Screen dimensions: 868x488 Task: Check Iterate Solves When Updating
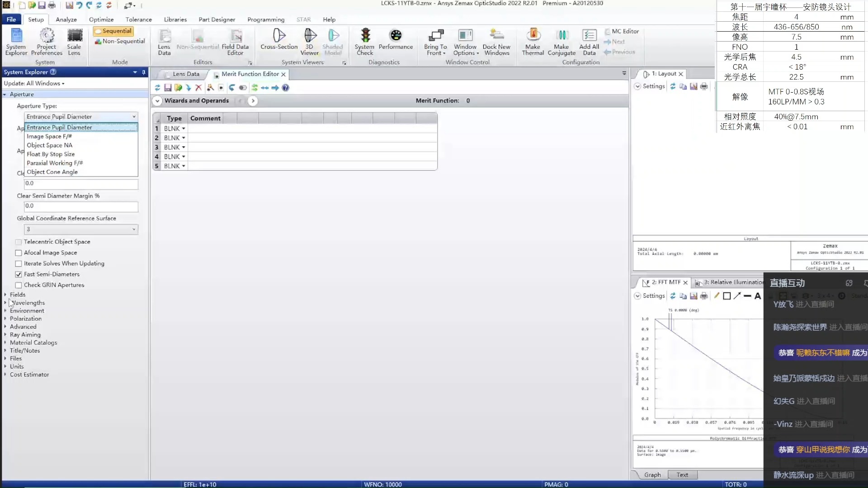(x=19, y=263)
